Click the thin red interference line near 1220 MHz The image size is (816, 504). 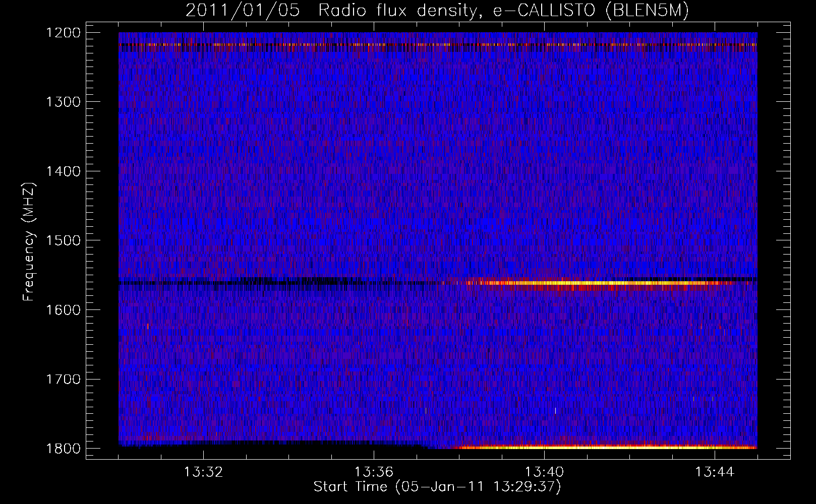click(x=438, y=45)
